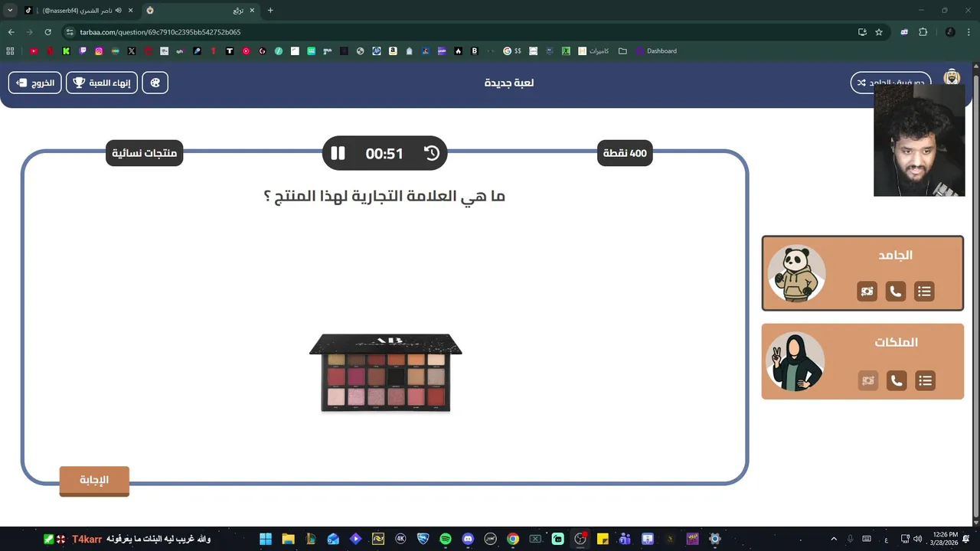
Task: Reload the current page
Action: point(47,32)
